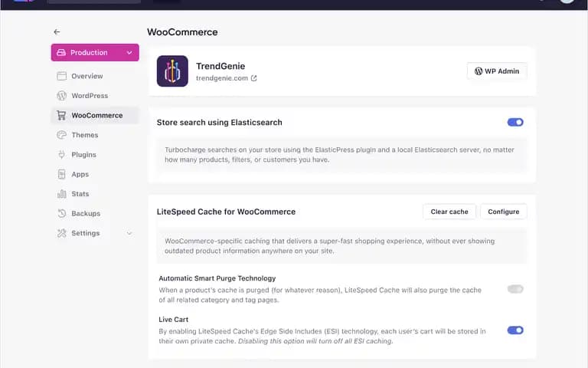
Task: Open Overview via its window icon
Action: coord(61,76)
